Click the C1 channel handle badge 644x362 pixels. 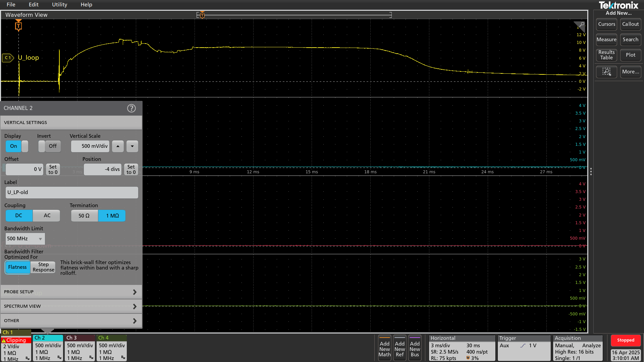(x=8, y=58)
